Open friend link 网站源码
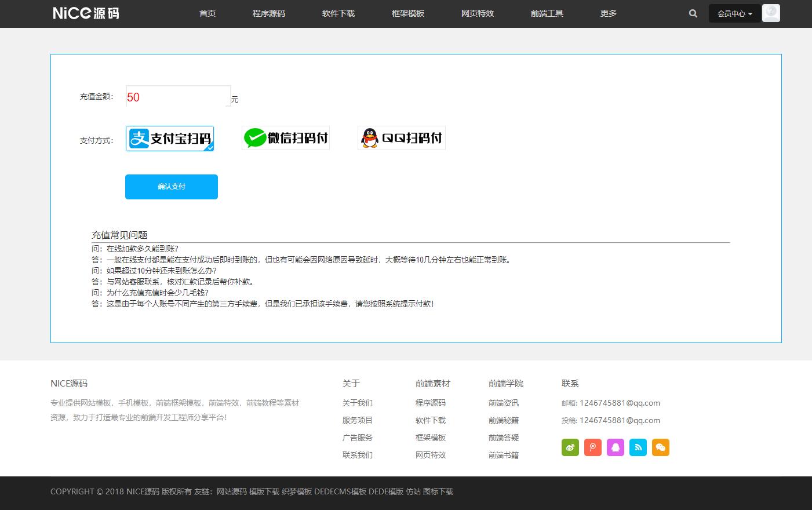 [232, 491]
